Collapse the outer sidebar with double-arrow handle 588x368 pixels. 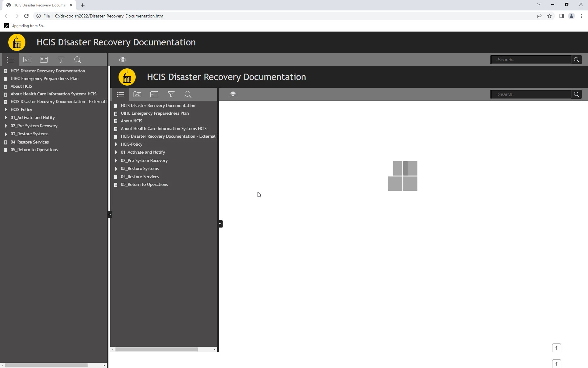click(x=110, y=214)
